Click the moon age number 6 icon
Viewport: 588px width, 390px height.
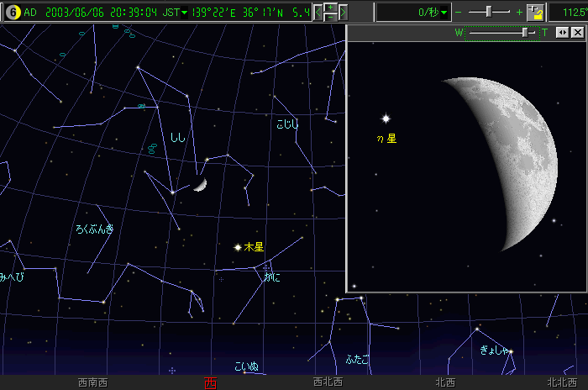(x=12, y=12)
